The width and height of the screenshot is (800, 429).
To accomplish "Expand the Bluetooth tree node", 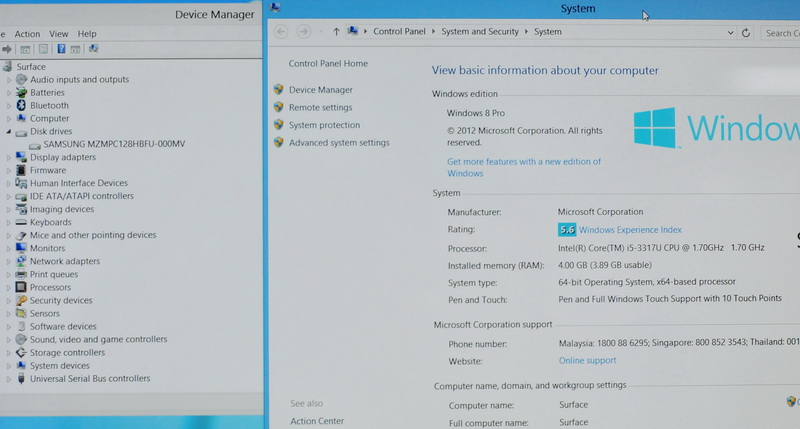I will [x=8, y=106].
